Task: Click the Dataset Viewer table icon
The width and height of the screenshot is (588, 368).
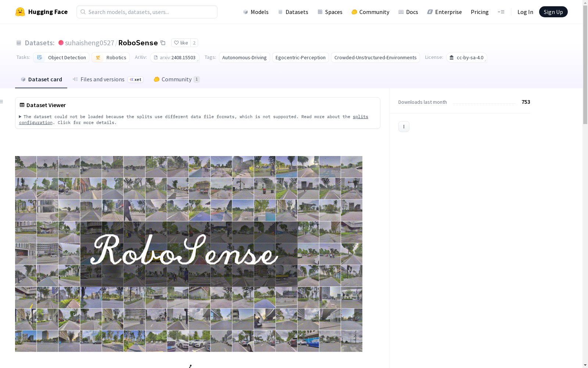Action: click(22, 105)
